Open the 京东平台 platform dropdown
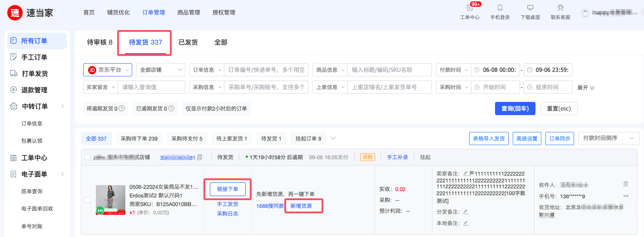 click(x=108, y=70)
